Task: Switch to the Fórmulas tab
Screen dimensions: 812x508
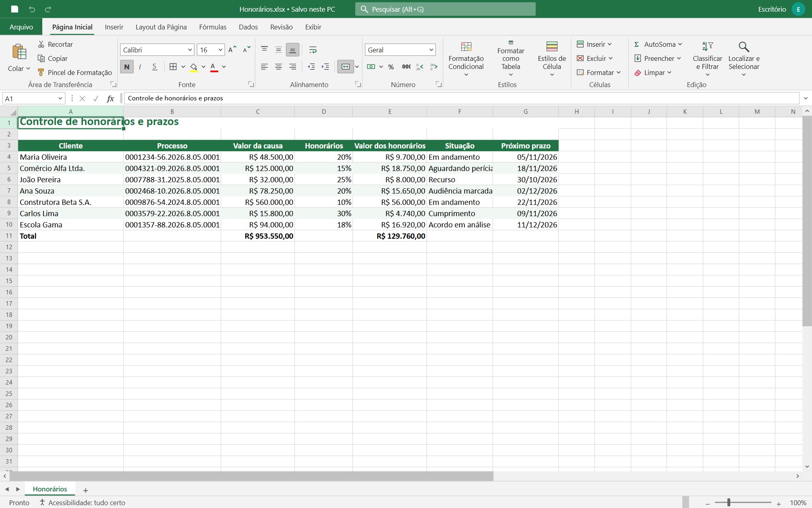Action: click(213, 27)
